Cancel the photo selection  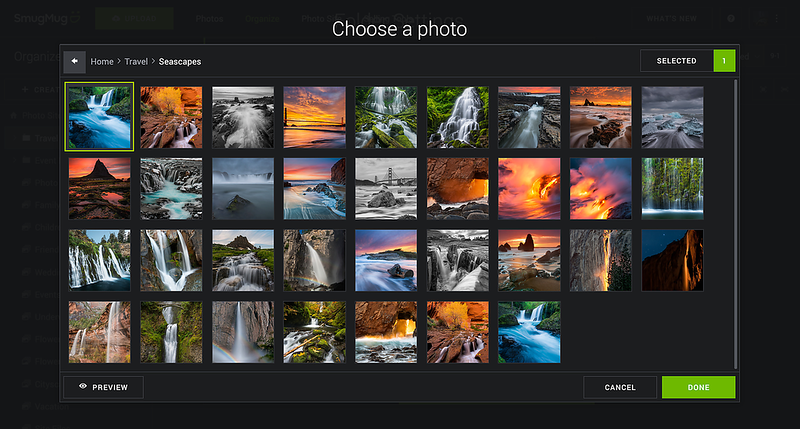click(x=620, y=387)
